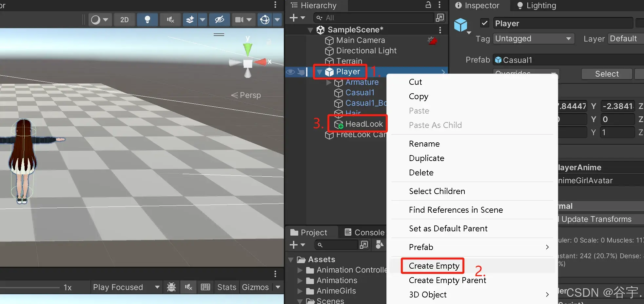Open the Play Focused dropdown
The image size is (644, 304).
pyautogui.click(x=126, y=287)
